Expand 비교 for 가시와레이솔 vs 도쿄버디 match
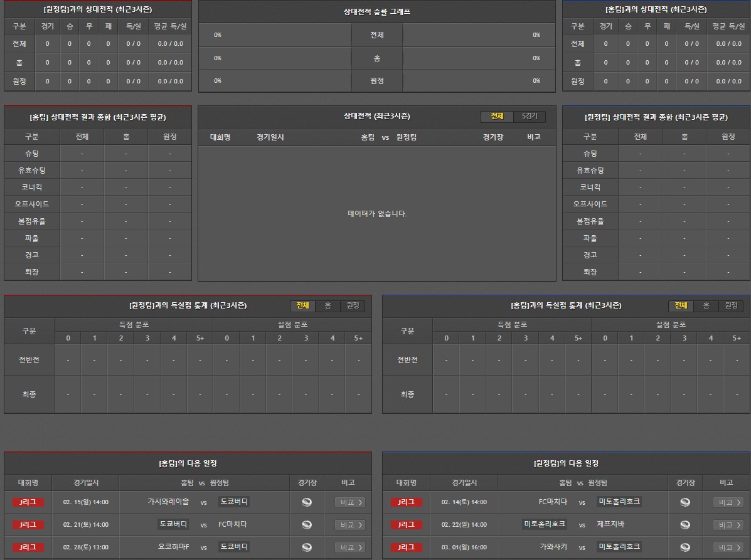751x560 pixels. (350, 502)
